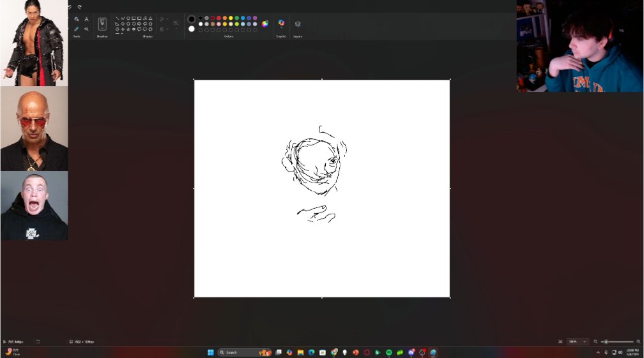Click the zoom slider handle

(606, 341)
